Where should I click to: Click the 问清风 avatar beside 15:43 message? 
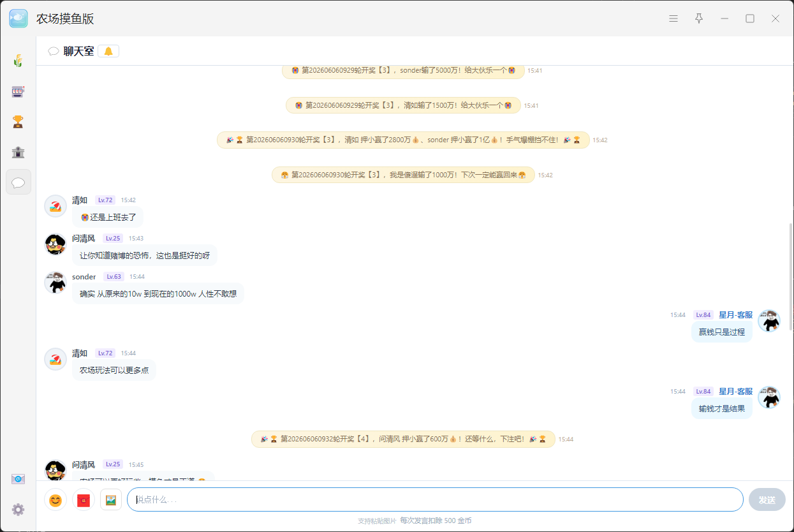(55, 244)
